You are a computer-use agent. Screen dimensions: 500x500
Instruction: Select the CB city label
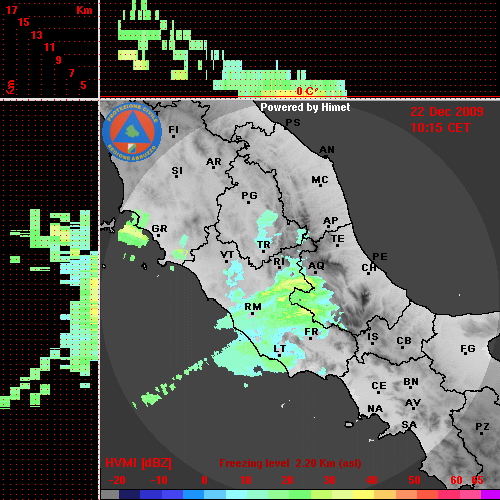pos(404,341)
